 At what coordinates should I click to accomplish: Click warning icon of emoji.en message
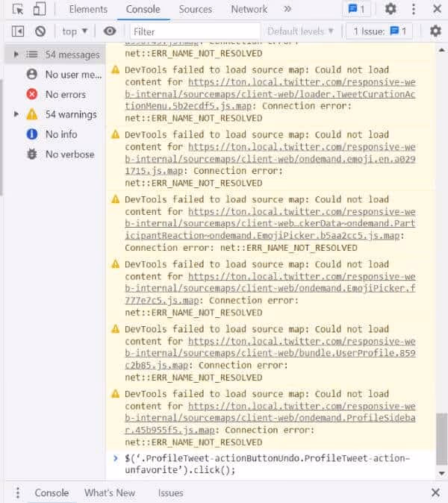pos(115,134)
